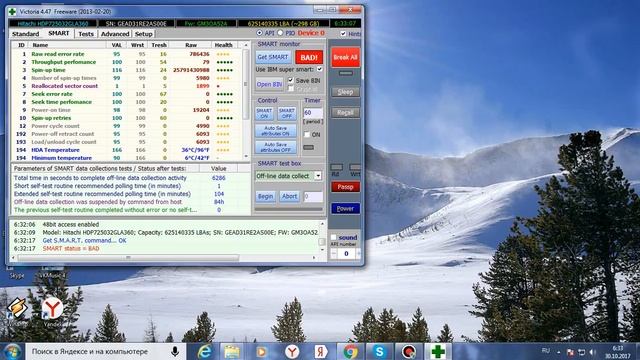
Task: Toggle the Save BIN checkbox
Action: [291, 80]
